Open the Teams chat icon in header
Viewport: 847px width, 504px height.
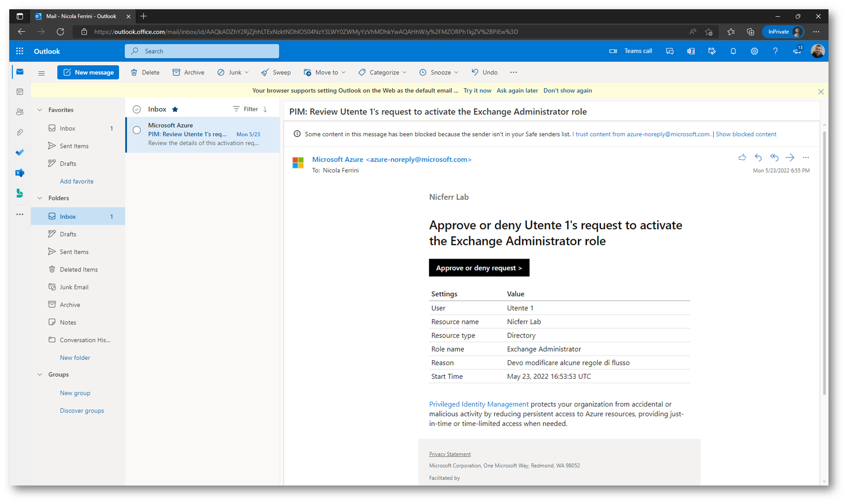(669, 51)
